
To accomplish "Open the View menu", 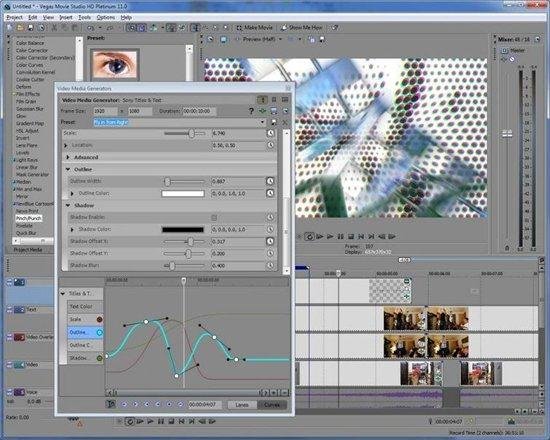I will 48,17.
